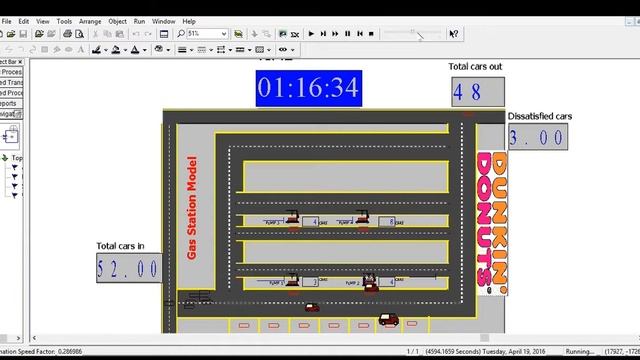The height and width of the screenshot is (360, 640).
Task: Click the show dimensions icon
Action: pos(283,50)
